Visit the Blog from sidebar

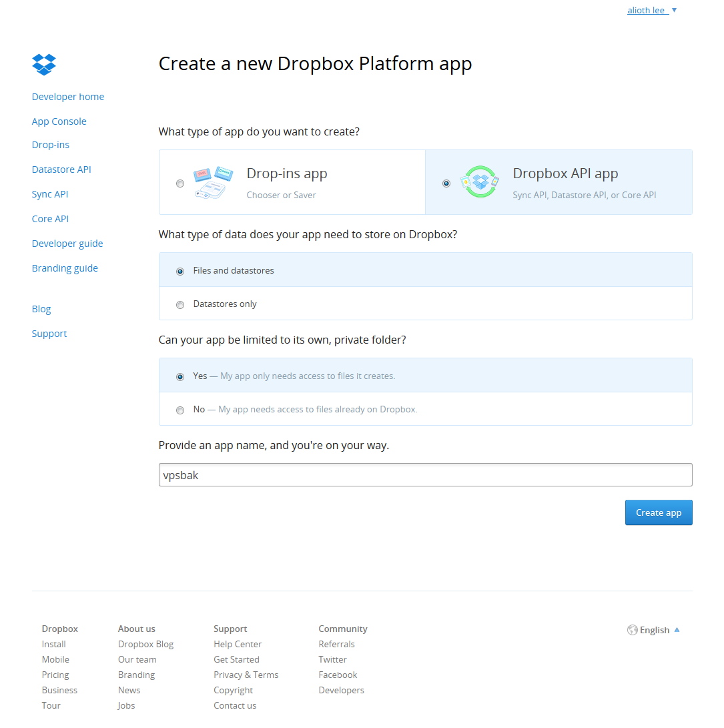click(41, 309)
